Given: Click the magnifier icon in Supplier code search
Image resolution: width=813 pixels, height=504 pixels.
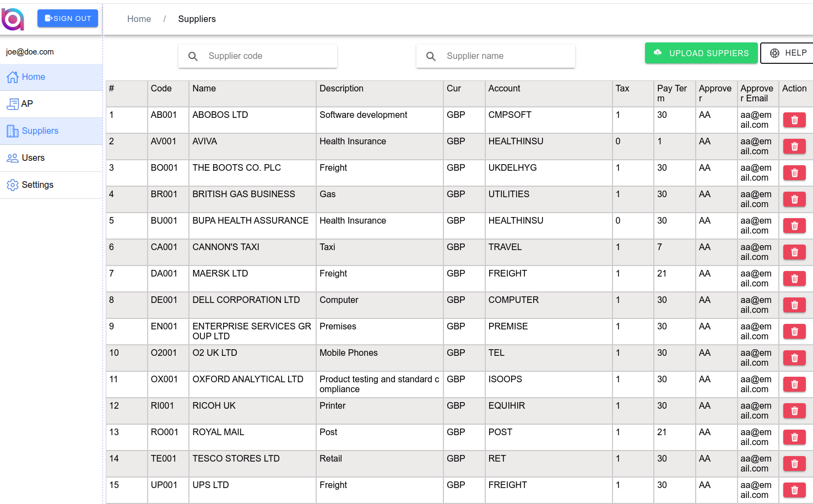Looking at the screenshot, I should (193, 56).
